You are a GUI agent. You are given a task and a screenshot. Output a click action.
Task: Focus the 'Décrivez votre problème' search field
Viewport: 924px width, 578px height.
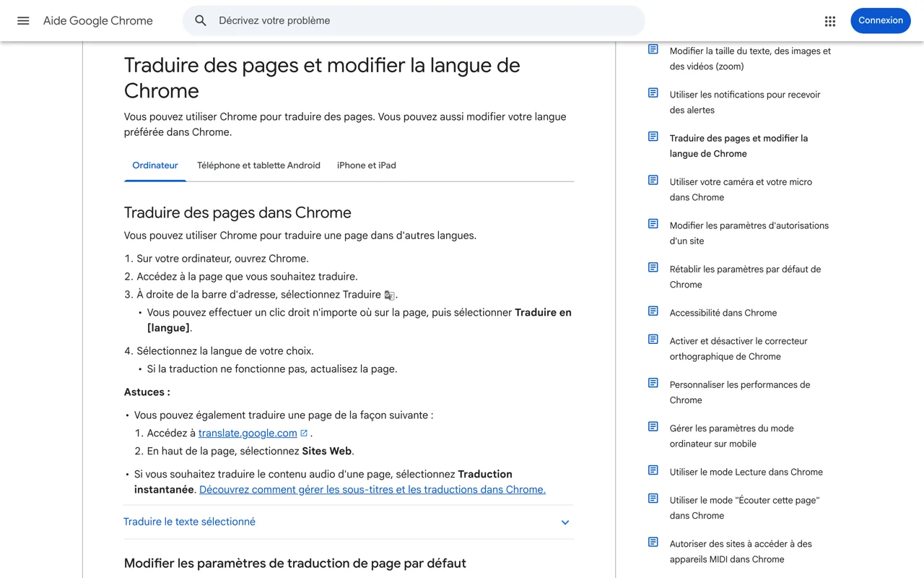414,21
